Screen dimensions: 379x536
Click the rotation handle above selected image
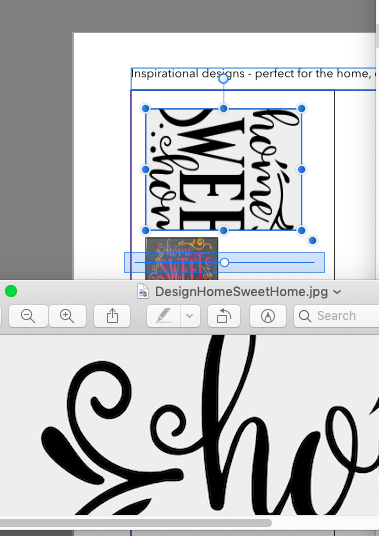click(x=224, y=79)
